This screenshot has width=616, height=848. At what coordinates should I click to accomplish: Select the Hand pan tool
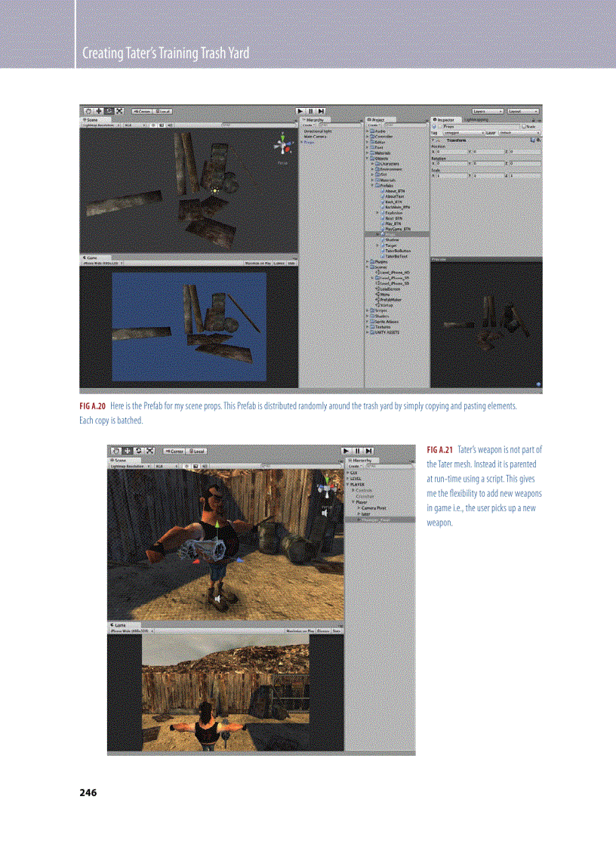tap(88, 111)
